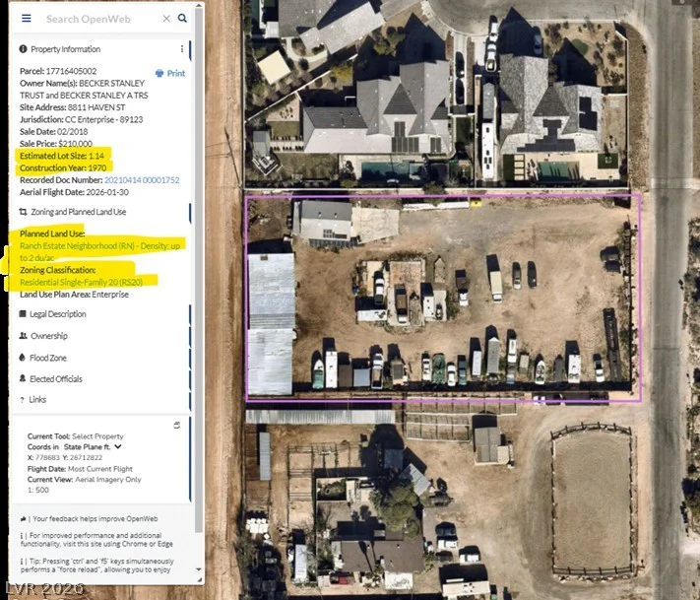Viewport: 700px width, 600px height.
Task: Open Property Information three-dot options
Action: pyautogui.click(x=182, y=49)
